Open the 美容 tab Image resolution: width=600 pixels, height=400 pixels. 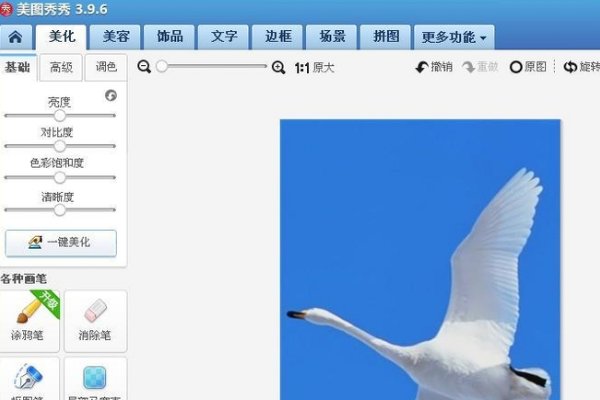(x=116, y=37)
